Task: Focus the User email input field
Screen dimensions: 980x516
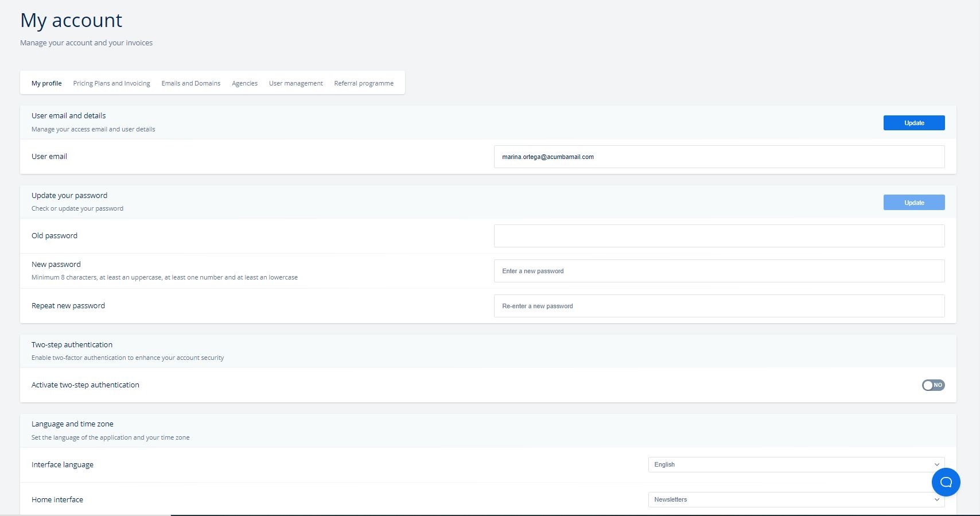Action: 719,157
